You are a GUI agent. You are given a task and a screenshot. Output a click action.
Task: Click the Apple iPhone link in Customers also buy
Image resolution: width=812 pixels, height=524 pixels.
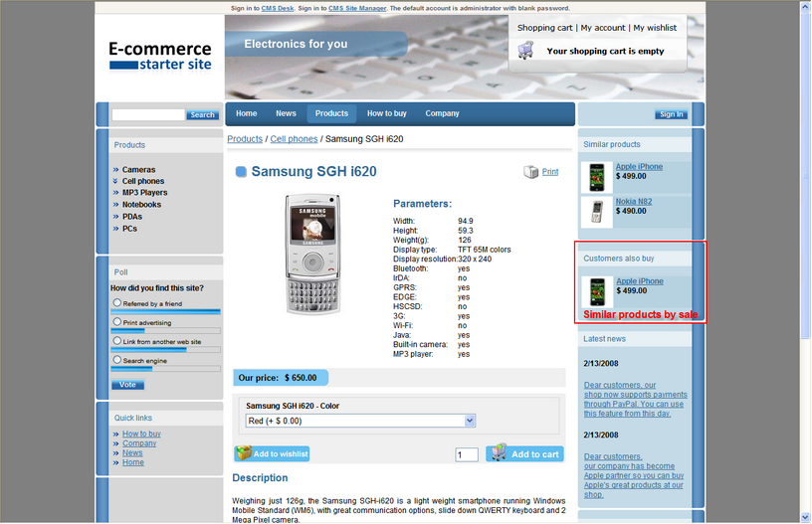[640, 281]
